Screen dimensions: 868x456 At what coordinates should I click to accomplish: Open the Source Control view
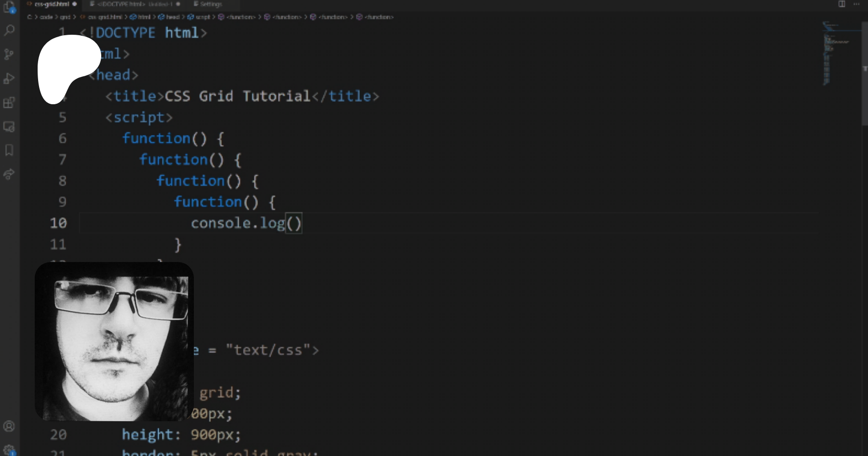tap(9, 54)
